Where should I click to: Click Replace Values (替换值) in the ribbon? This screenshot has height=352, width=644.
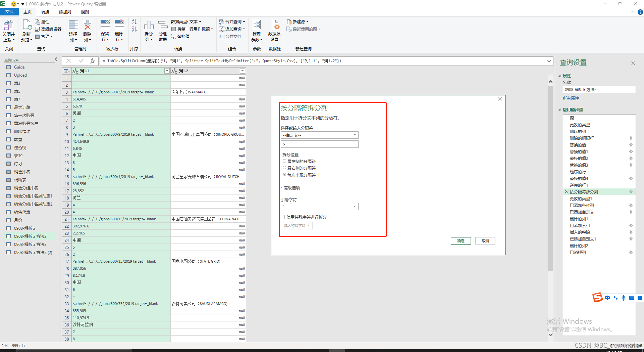point(180,37)
